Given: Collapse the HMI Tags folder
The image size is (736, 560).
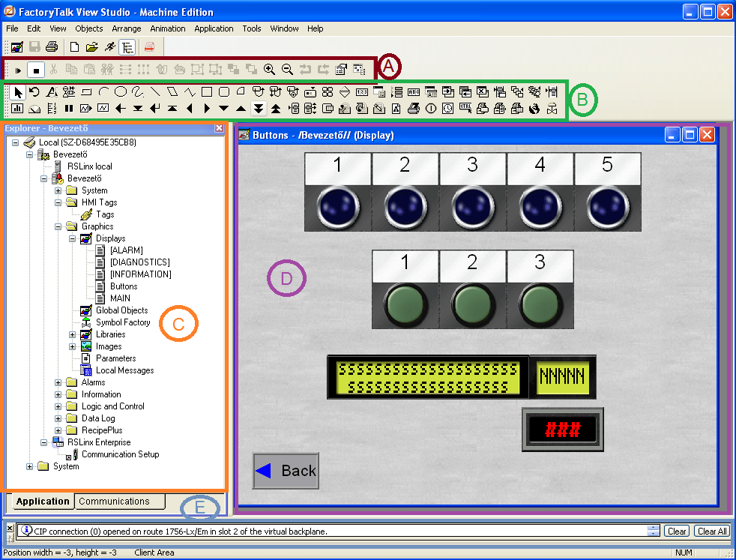Looking at the screenshot, I should 58,202.
